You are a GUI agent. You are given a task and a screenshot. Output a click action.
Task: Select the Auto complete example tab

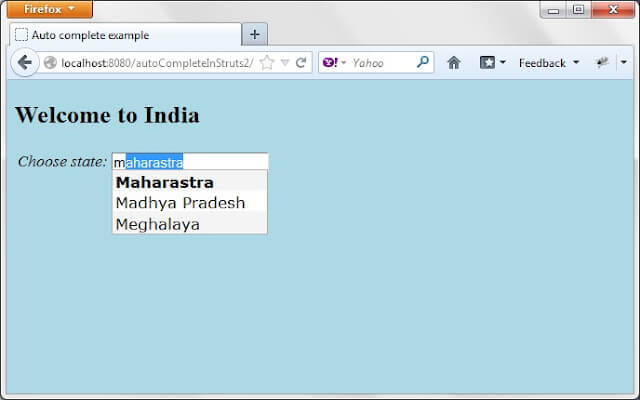pyautogui.click(x=126, y=35)
